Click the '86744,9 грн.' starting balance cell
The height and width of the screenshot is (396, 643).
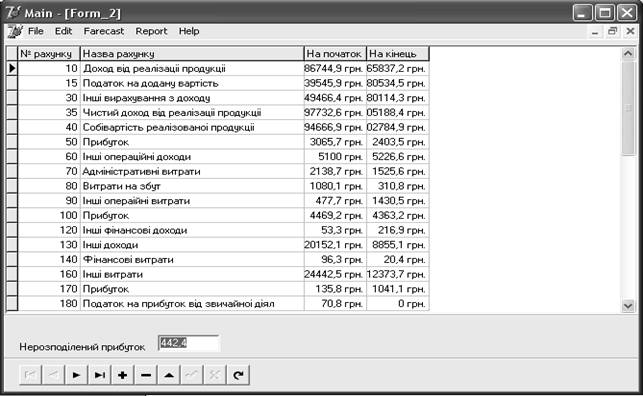click(x=335, y=68)
